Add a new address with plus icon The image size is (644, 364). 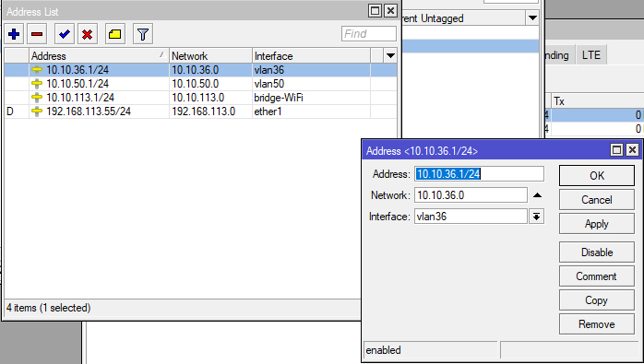14,34
